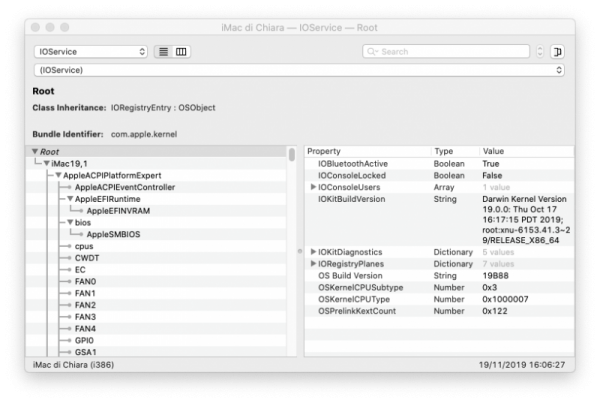Select the IOKitBuildVersion property row
The height and width of the screenshot is (403, 600).
point(439,220)
